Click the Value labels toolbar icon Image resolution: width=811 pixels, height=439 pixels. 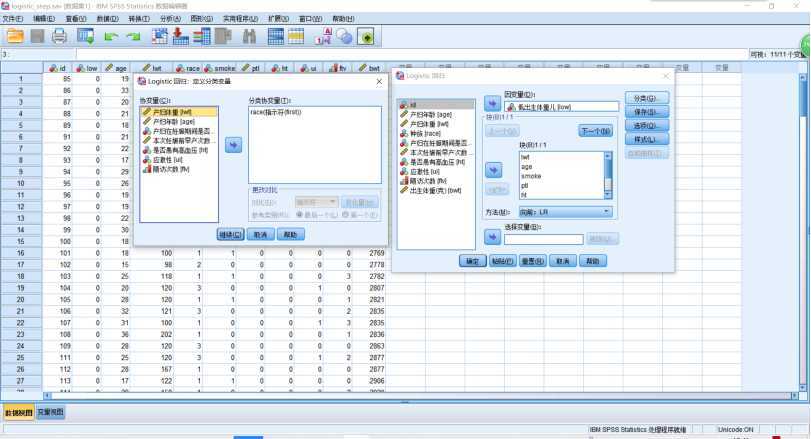click(x=323, y=36)
